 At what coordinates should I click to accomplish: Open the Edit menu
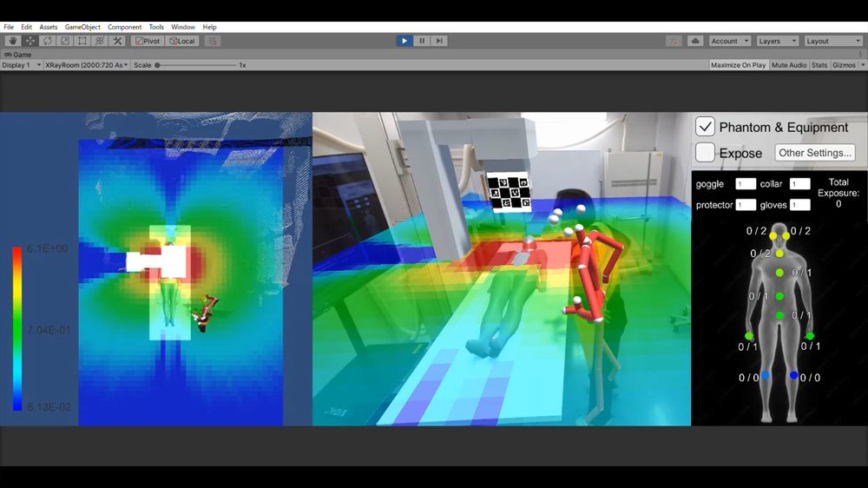pyautogui.click(x=27, y=27)
